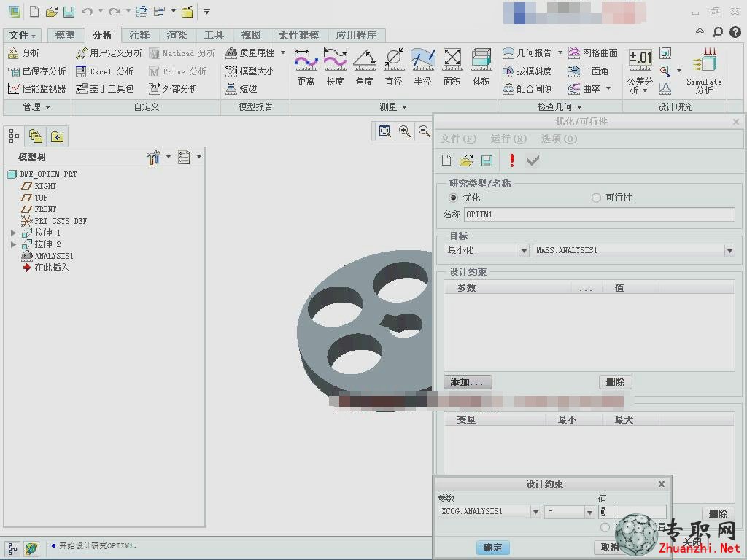The height and width of the screenshot is (560, 747).
Task: Open the 最小化 goal type dropdown
Action: [524, 251]
